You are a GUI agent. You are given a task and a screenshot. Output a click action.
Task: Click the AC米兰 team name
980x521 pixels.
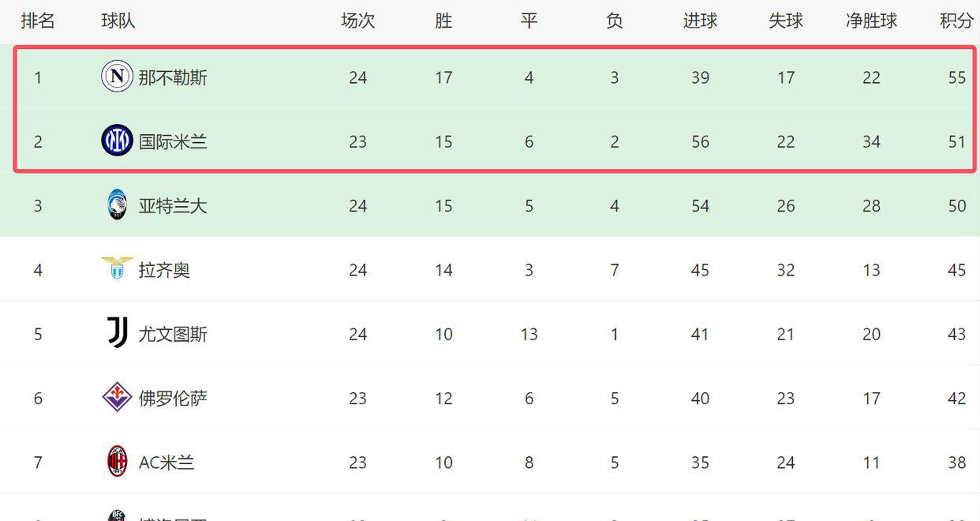166,463
